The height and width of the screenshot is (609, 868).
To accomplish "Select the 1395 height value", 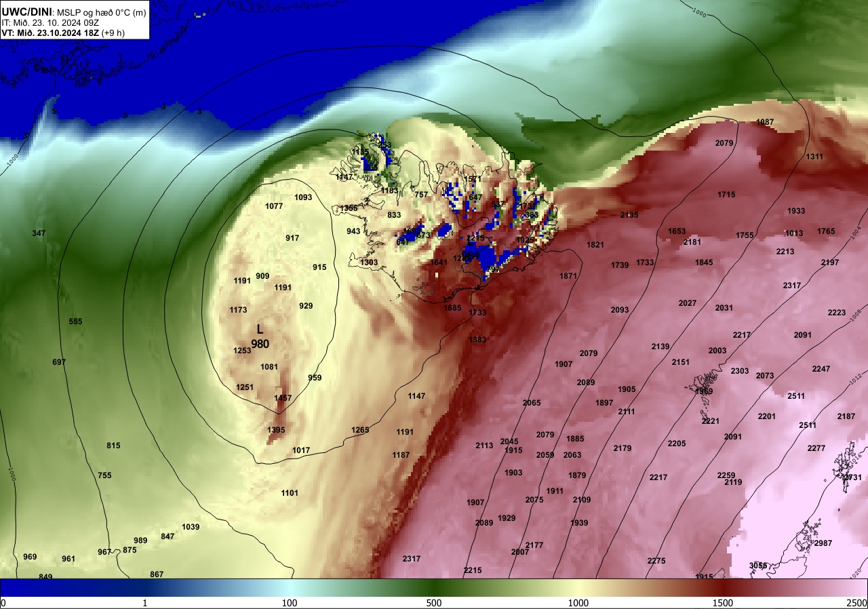I will (x=276, y=430).
